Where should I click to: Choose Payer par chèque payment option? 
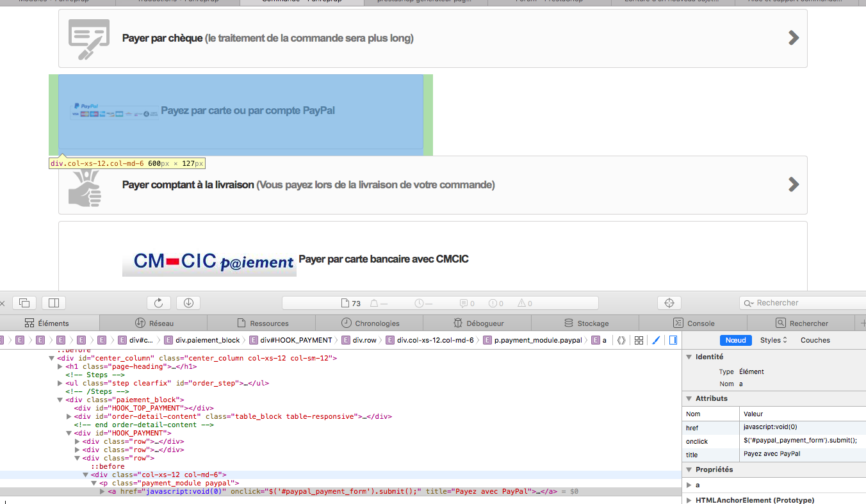pyautogui.click(x=433, y=38)
